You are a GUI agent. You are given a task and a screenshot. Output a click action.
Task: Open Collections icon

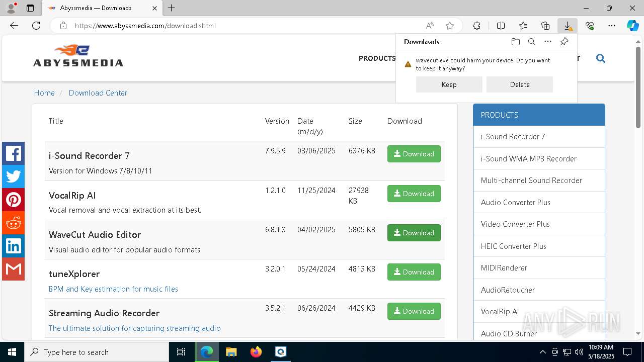click(545, 26)
